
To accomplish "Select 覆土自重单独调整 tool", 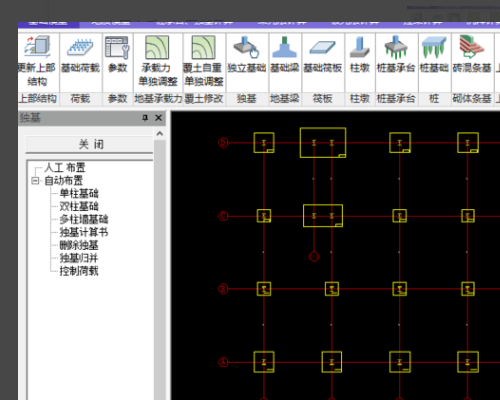I will click(x=204, y=47).
